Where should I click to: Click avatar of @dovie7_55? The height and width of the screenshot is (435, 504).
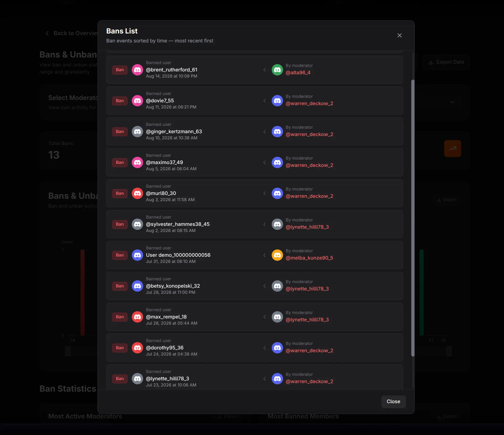tap(137, 101)
